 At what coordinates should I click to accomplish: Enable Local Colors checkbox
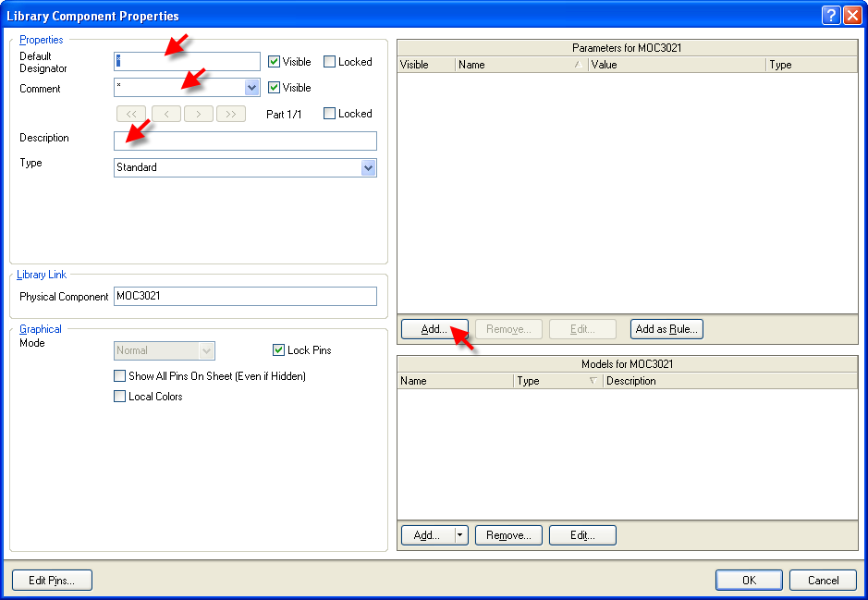click(x=119, y=397)
